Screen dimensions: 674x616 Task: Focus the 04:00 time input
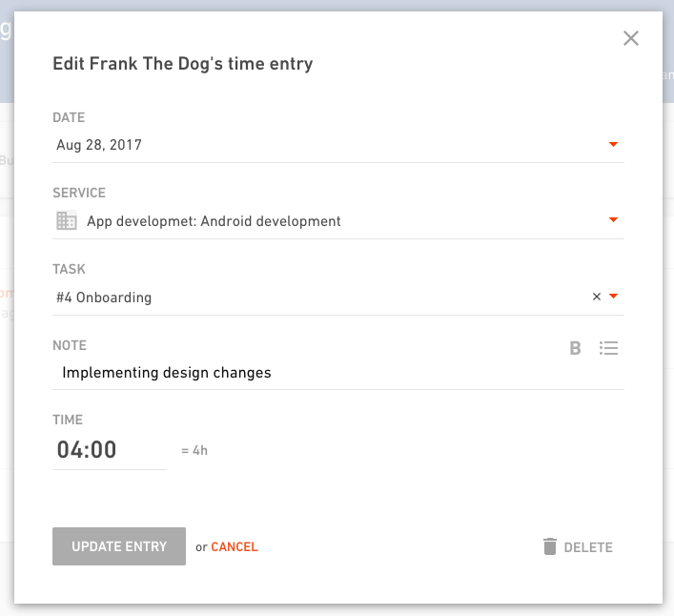point(109,450)
